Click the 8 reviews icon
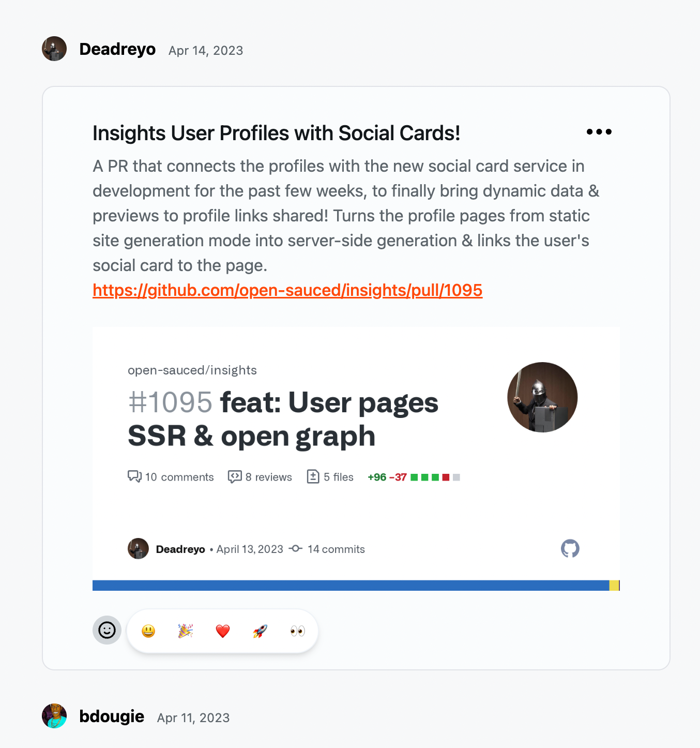 coord(234,476)
